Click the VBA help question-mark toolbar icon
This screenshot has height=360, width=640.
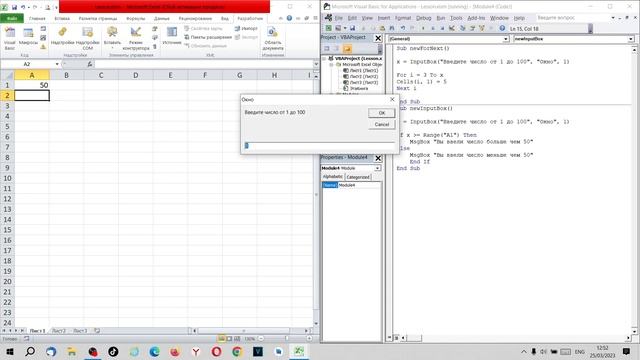click(502, 28)
